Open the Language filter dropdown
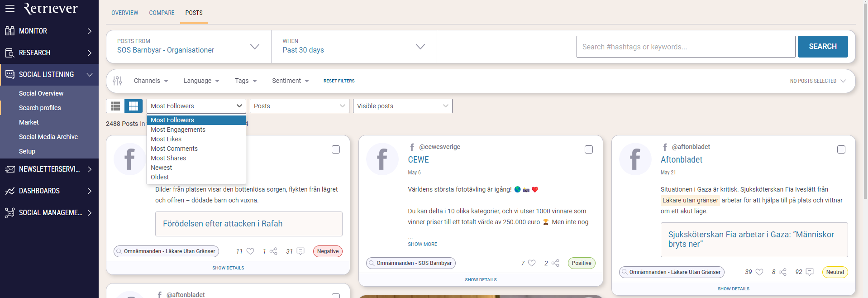Screen dimensions: 868x298 pos(201,81)
